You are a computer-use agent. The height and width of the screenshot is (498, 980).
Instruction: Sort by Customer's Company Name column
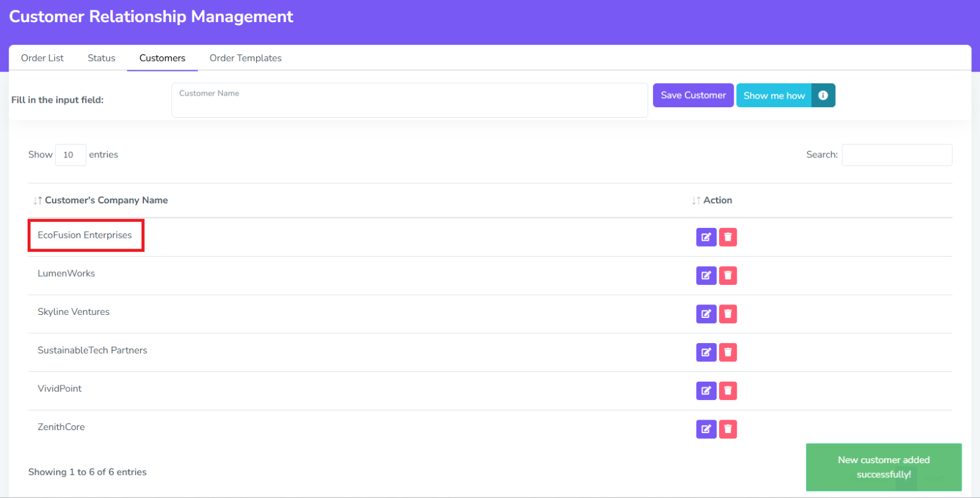coord(106,200)
